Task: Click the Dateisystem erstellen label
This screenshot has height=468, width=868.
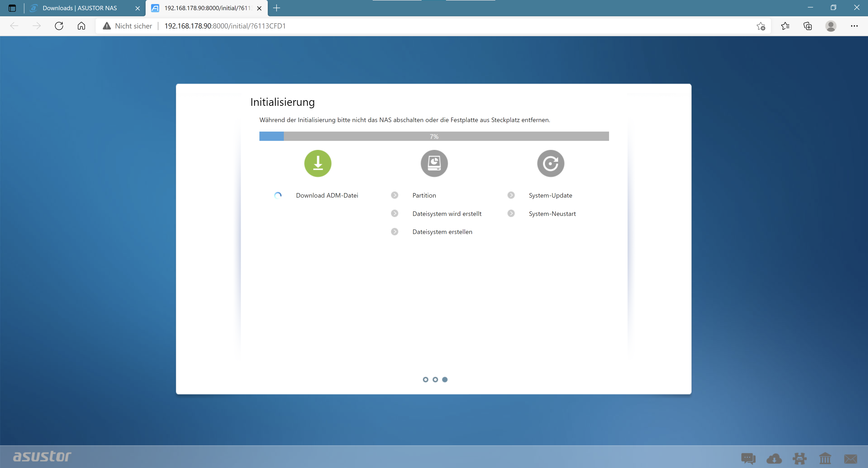Action: (x=442, y=232)
